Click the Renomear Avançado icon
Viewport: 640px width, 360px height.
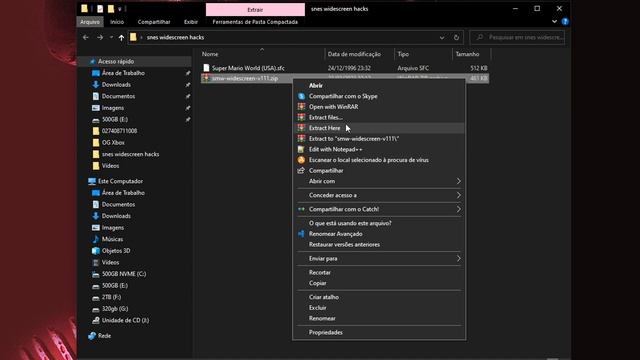coord(301,234)
